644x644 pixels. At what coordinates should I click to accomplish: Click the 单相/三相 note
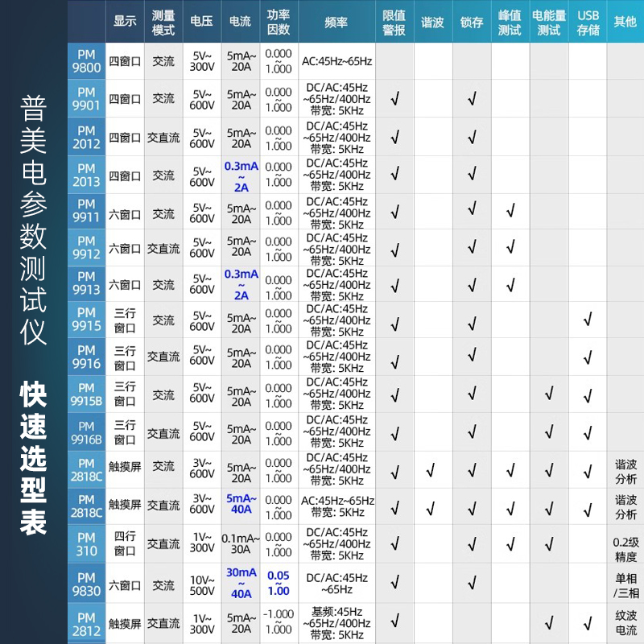(x=626, y=586)
